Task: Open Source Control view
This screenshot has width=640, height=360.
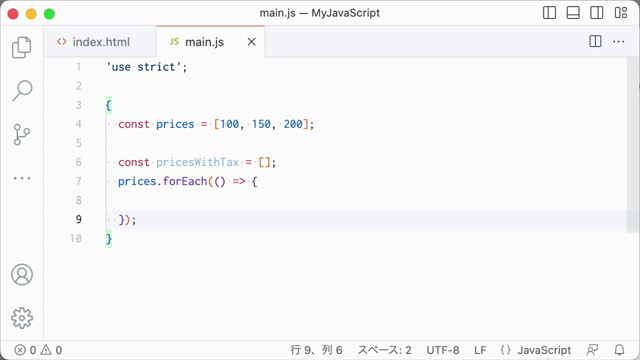Action: click(22, 135)
